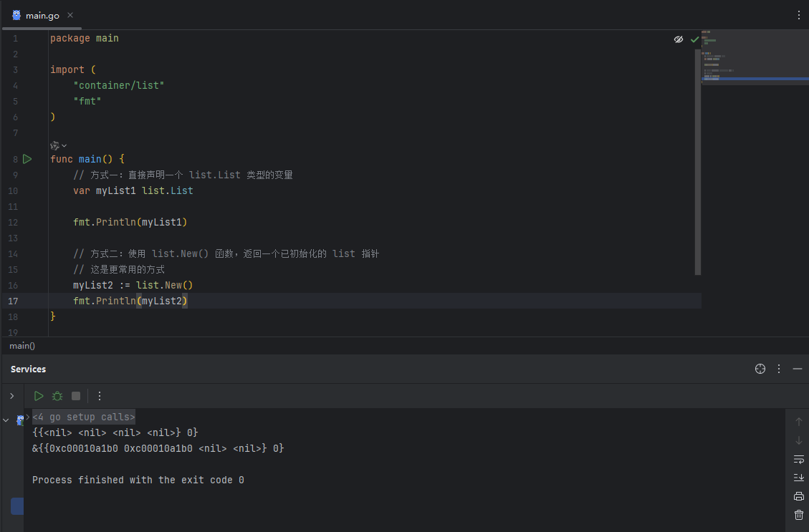Open Services panel options menu
The image size is (809, 532).
tap(779, 369)
